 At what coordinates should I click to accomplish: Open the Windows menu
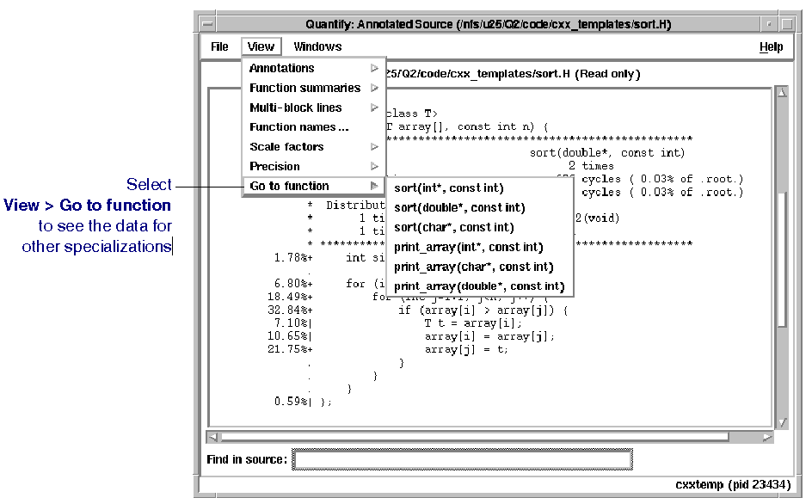pos(317,46)
